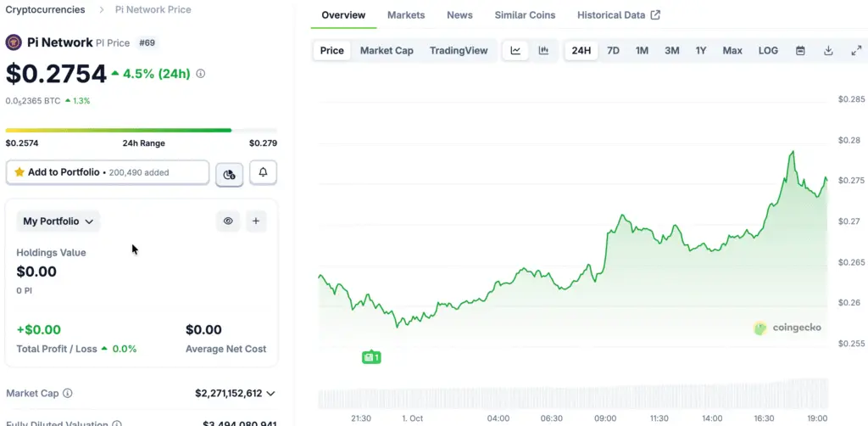Image resolution: width=868 pixels, height=426 pixels.
Task: Switch chart to Market Cap mode
Action: [387, 51]
